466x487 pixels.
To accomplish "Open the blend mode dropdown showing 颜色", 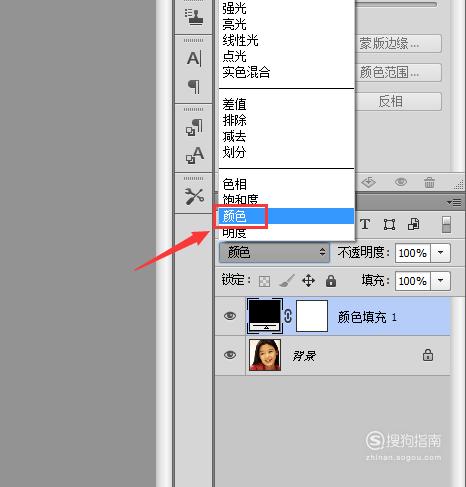I will 274,252.
